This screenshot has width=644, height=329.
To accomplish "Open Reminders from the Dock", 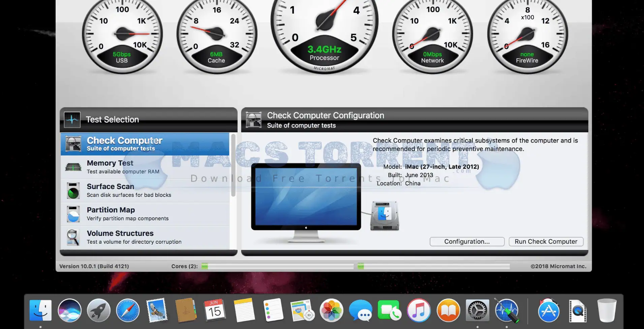I will 273,310.
